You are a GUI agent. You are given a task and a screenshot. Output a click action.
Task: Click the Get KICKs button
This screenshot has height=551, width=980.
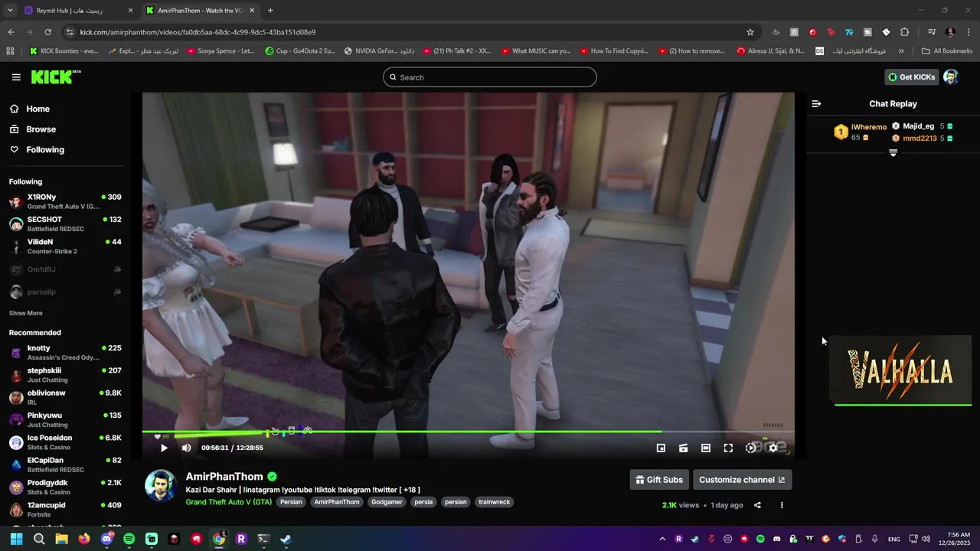tap(911, 77)
